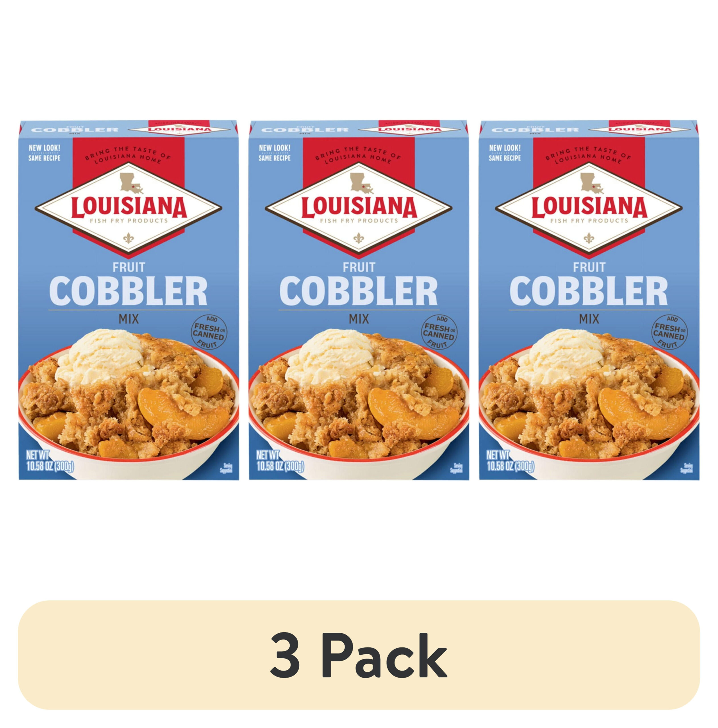Image resolution: width=718 pixels, height=728 pixels.
Task: Click the middle cobbler mix box
Action: click(x=359, y=300)
